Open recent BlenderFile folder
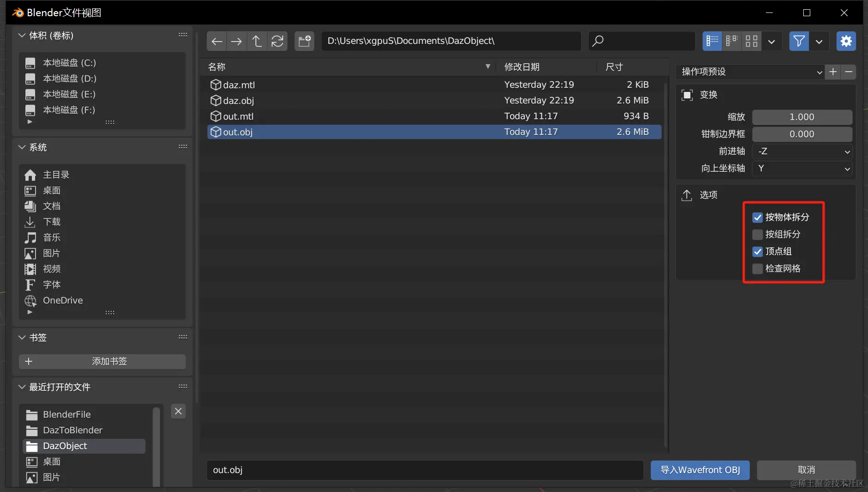The width and height of the screenshot is (868, 492). click(x=84, y=414)
